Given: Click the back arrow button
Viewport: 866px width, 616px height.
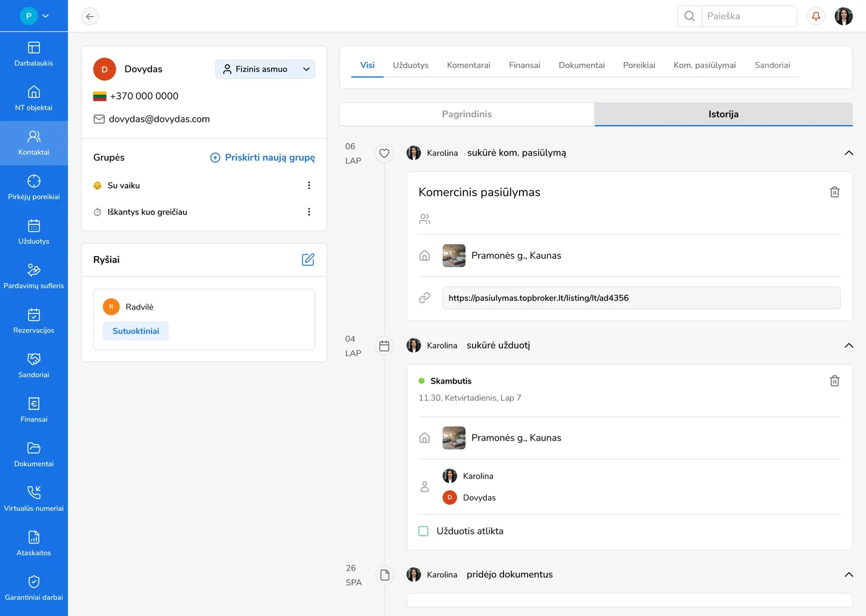Looking at the screenshot, I should pyautogui.click(x=90, y=16).
